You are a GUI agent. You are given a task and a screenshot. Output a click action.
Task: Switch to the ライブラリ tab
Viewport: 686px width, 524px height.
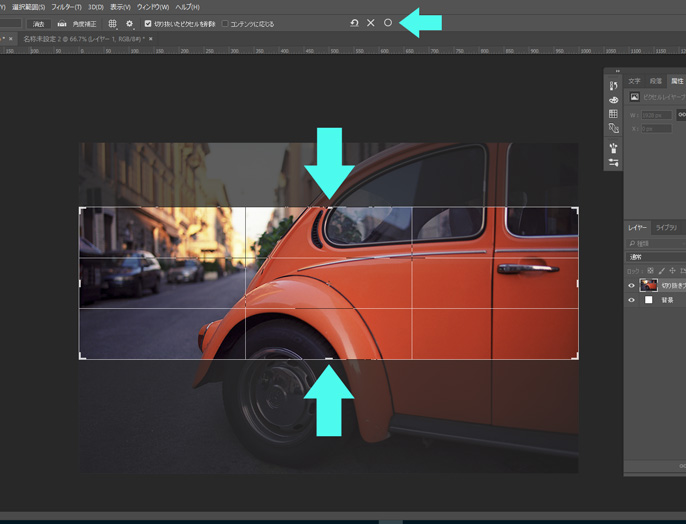pyautogui.click(x=666, y=227)
